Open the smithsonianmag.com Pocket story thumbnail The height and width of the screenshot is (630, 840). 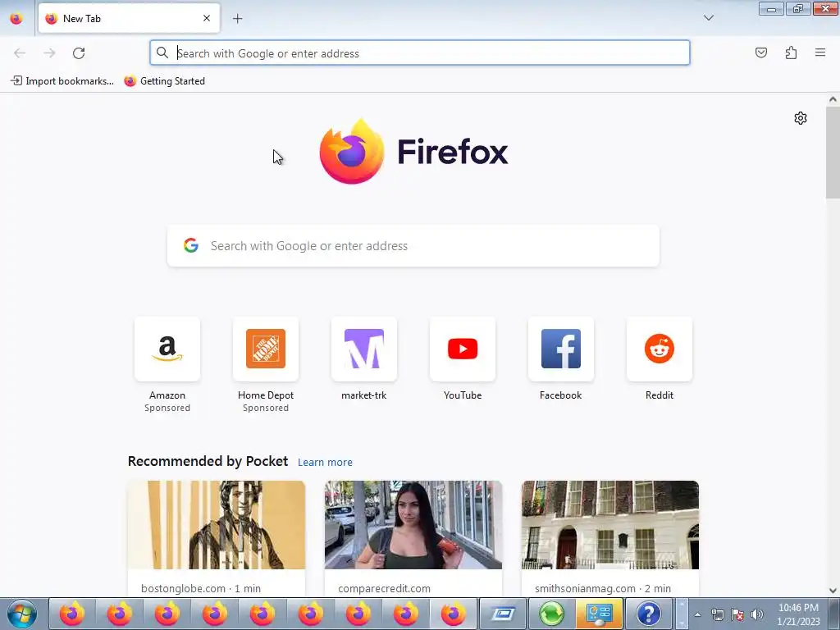[610, 525]
